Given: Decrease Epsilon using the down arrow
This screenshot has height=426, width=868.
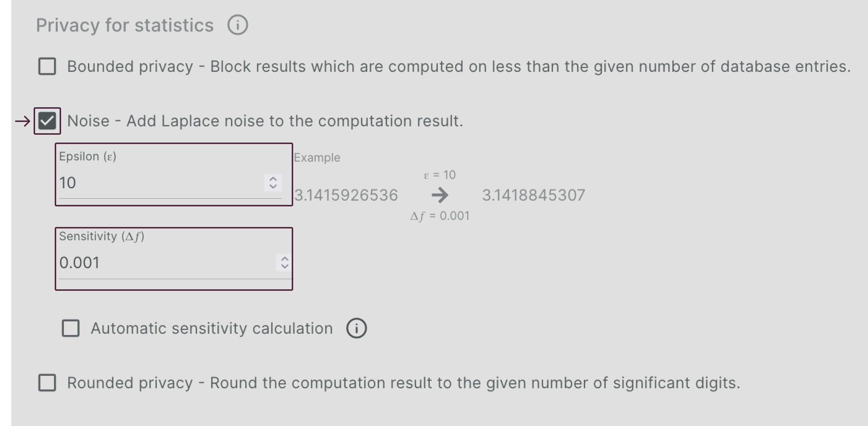Looking at the screenshot, I should (x=273, y=186).
